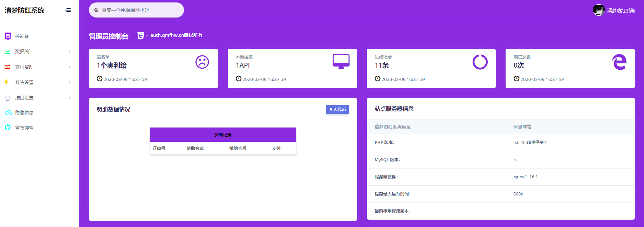
Task: Click the GitHub icon beside 官方博客
Action: pos(8,128)
